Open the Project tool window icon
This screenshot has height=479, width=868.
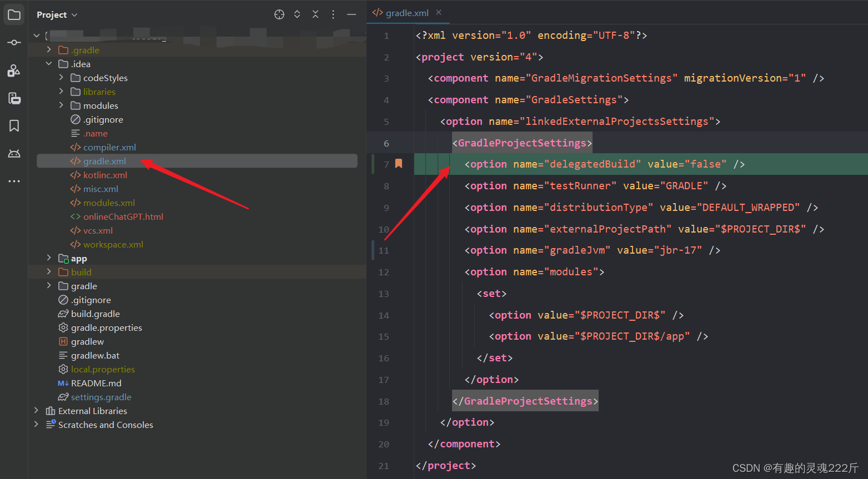click(x=14, y=14)
